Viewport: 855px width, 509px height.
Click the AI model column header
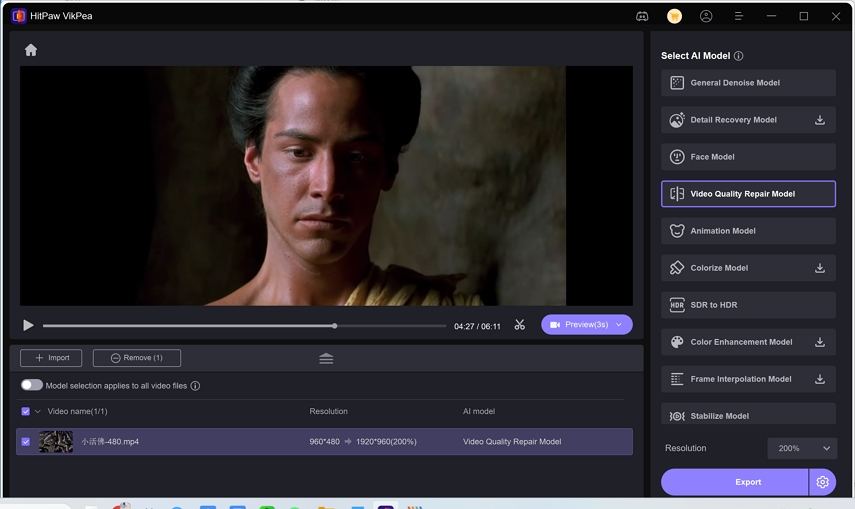click(479, 411)
